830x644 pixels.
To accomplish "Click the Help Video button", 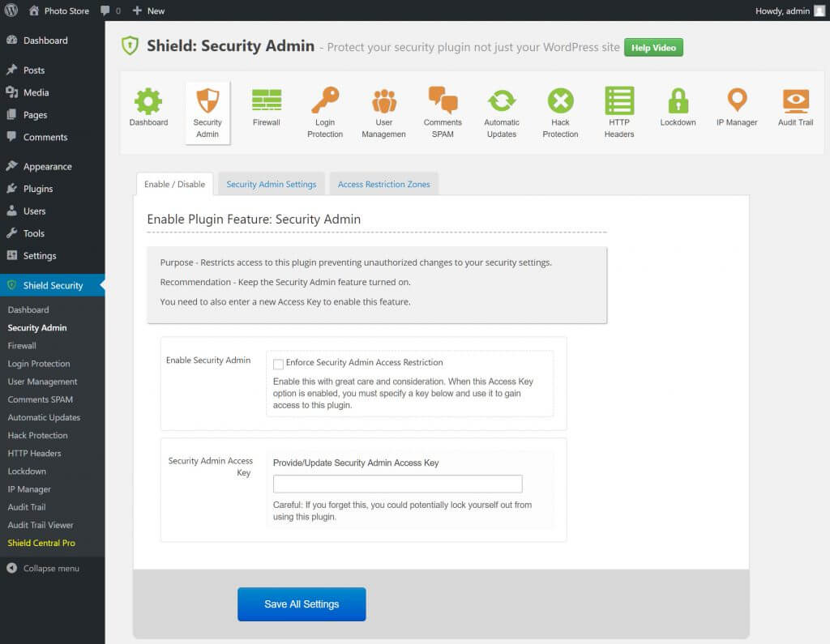I will click(653, 48).
